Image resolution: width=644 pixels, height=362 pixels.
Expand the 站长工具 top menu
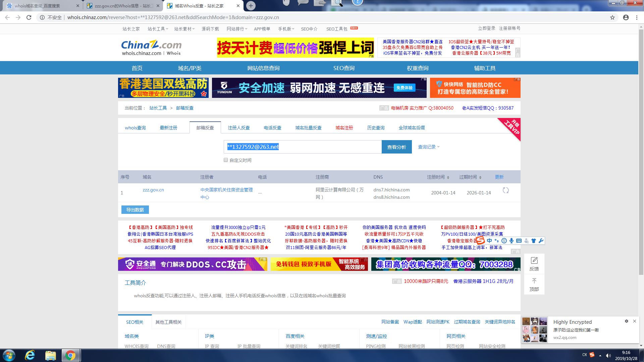[158, 29]
